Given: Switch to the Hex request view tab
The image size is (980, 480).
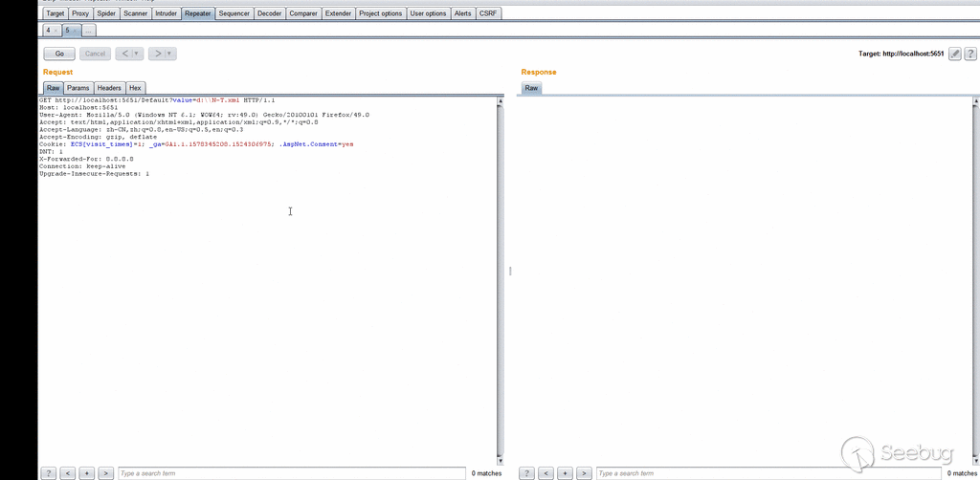Looking at the screenshot, I should click(x=136, y=88).
